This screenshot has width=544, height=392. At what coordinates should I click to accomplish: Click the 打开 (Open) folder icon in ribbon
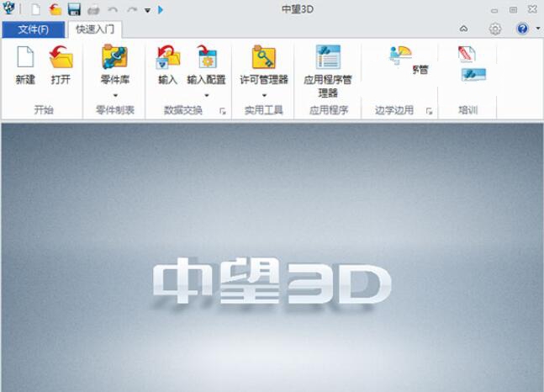61,58
